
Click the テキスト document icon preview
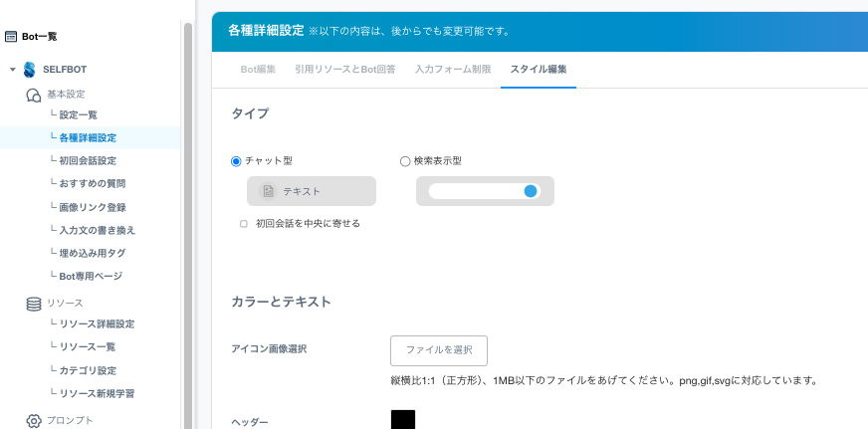click(268, 191)
